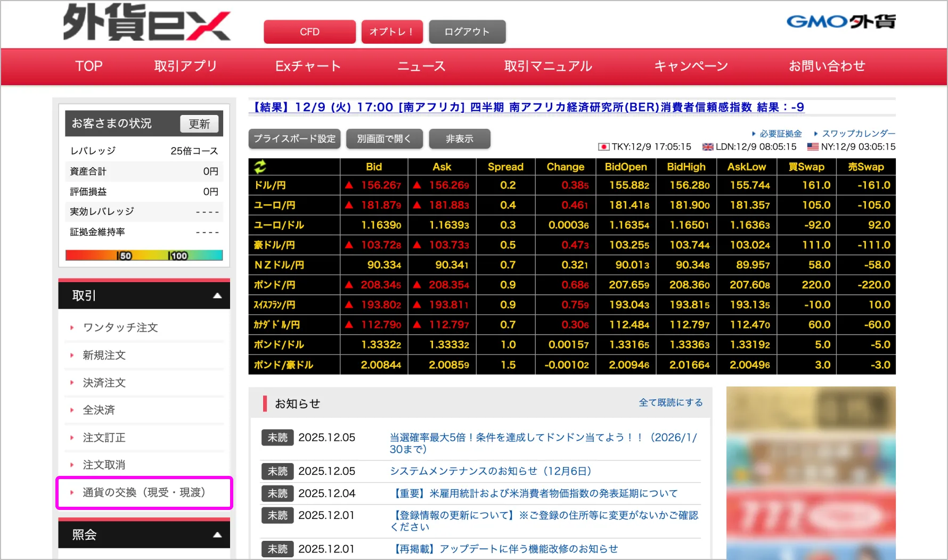The width and height of the screenshot is (948, 560).
Task: Click the ログアウト button
Action: point(467,32)
